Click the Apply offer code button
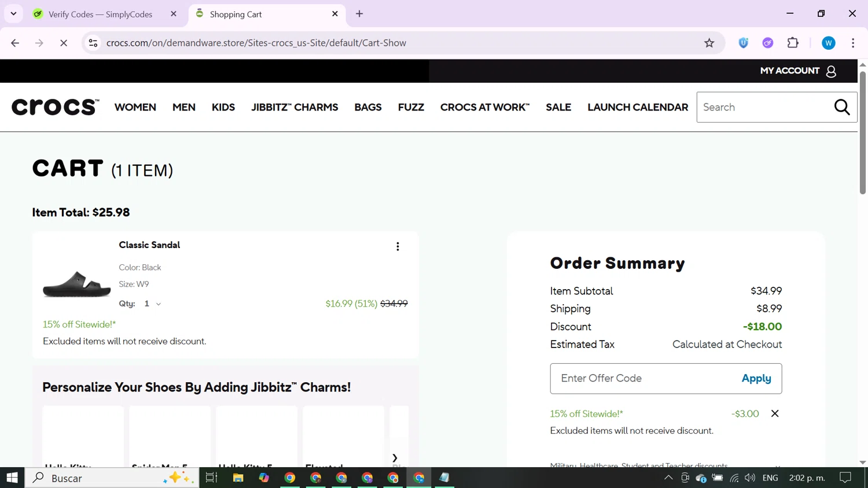This screenshot has width=868, height=488. (x=756, y=378)
